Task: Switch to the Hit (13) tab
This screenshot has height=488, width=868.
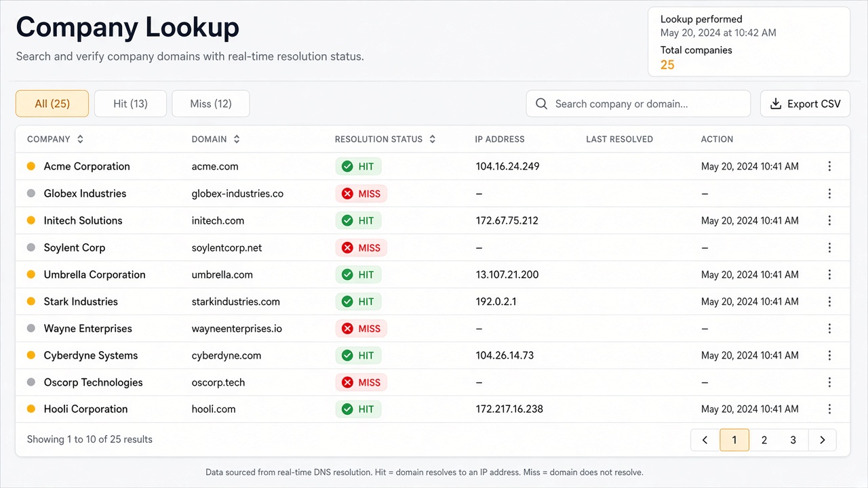Action: pyautogui.click(x=130, y=104)
